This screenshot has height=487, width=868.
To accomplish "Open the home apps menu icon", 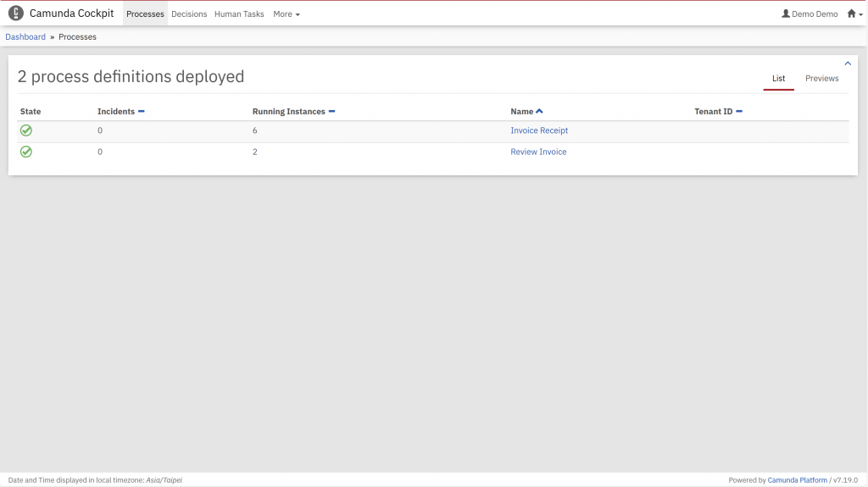I will coord(854,14).
